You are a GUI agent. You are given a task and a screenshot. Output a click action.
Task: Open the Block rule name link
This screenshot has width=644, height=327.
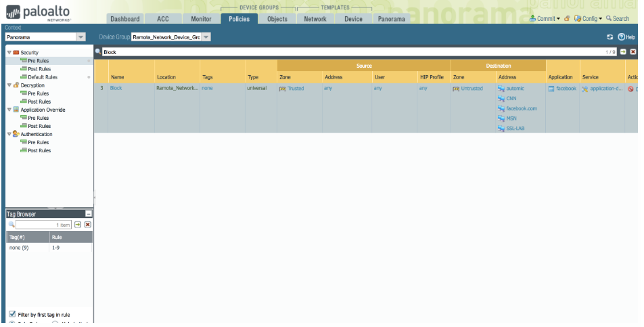(x=116, y=88)
